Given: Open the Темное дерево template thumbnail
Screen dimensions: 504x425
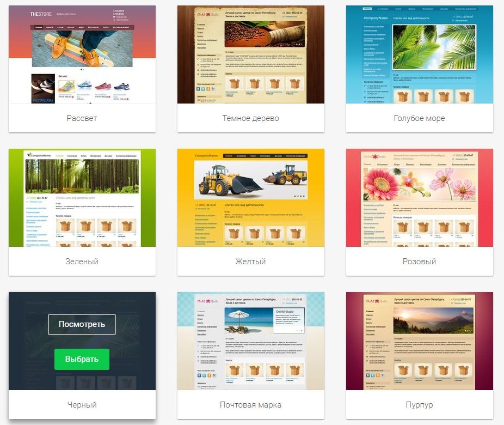Looking at the screenshot, I should (251, 54).
